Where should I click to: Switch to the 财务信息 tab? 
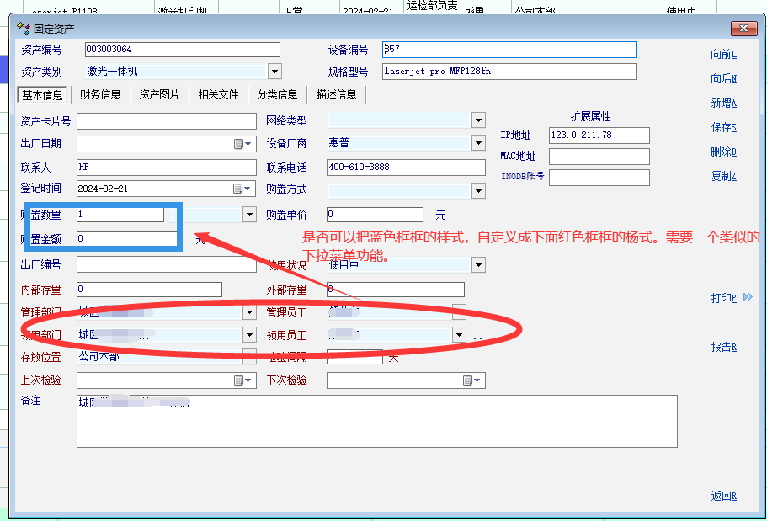(x=100, y=95)
